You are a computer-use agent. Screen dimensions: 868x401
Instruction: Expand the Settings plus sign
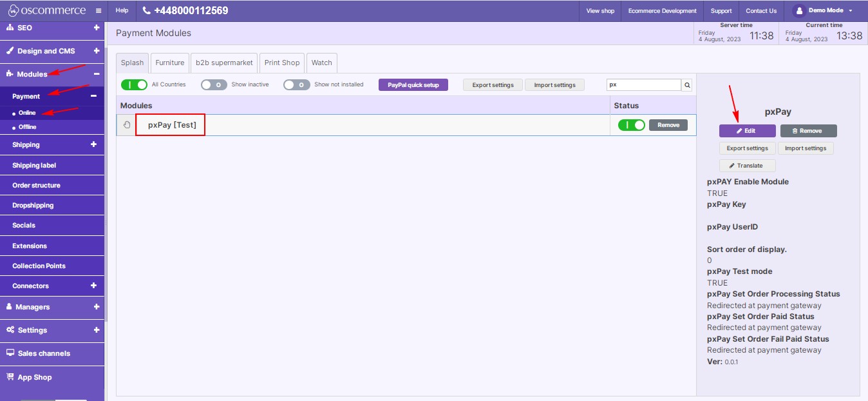click(x=96, y=330)
